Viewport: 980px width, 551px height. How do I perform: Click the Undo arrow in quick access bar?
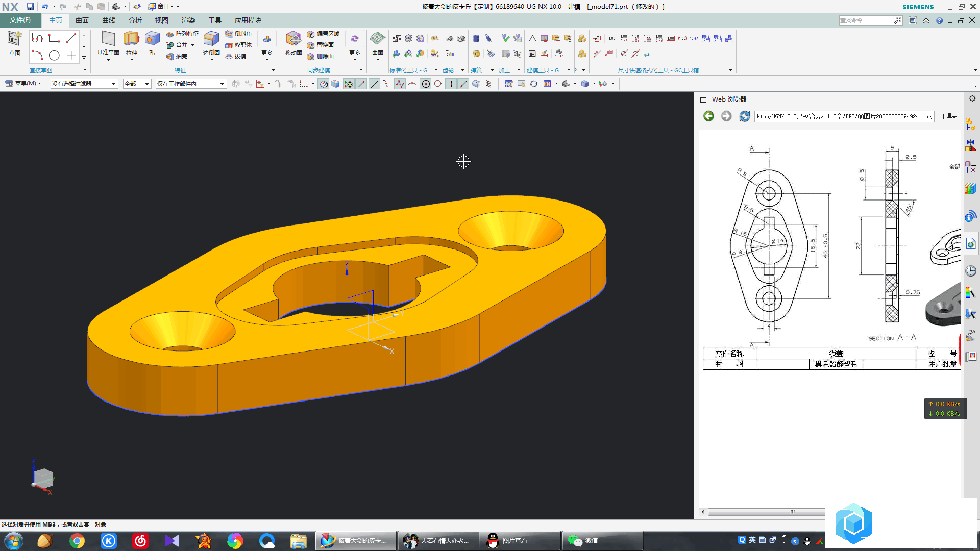click(44, 7)
